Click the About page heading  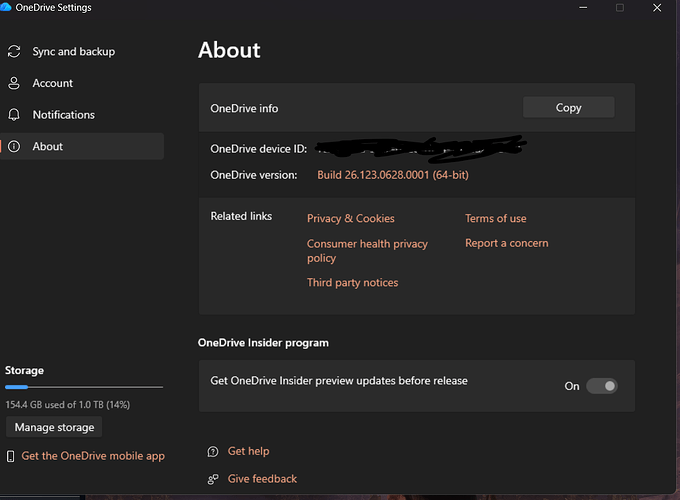click(229, 50)
